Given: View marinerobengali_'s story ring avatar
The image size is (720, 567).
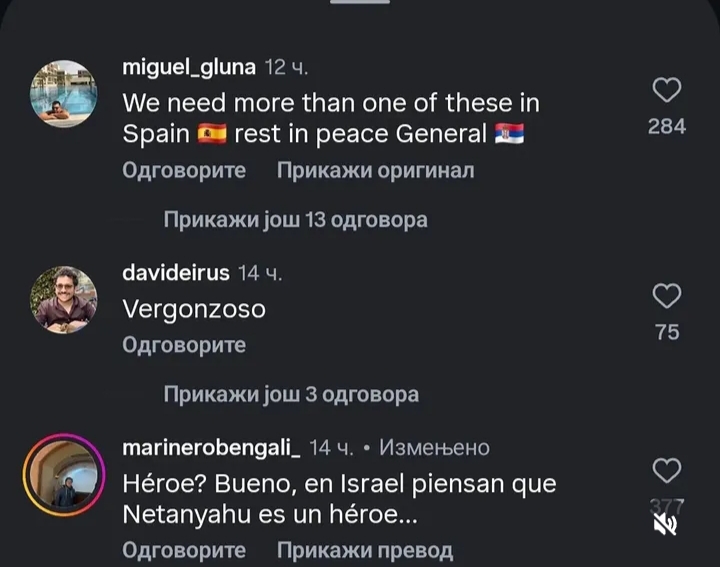Looking at the screenshot, I should click(64, 475).
